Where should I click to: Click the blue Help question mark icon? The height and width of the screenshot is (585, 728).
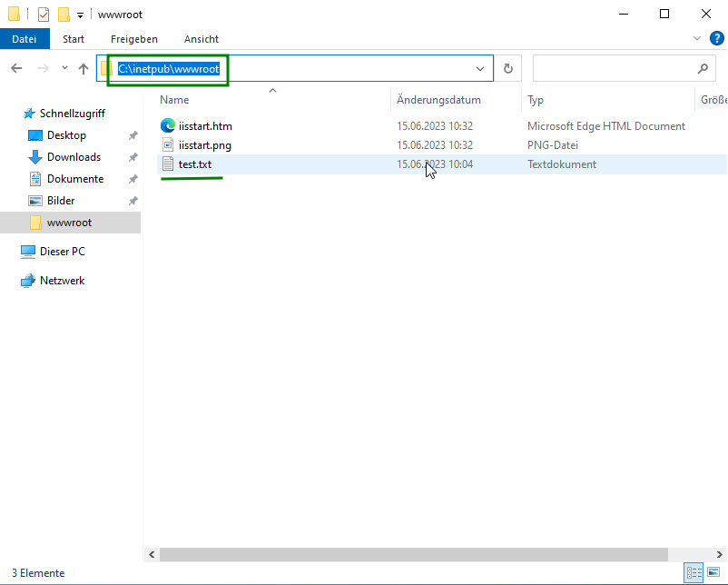716,38
